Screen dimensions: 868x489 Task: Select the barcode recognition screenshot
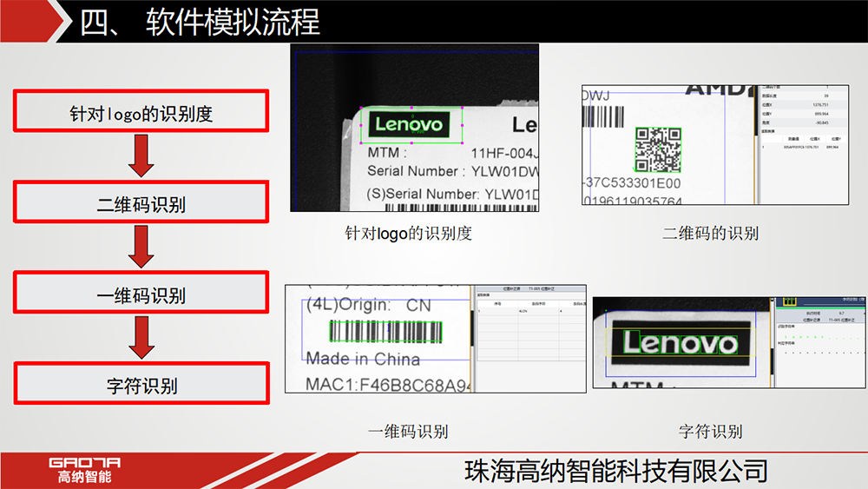pyautogui.click(x=436, y=339)
